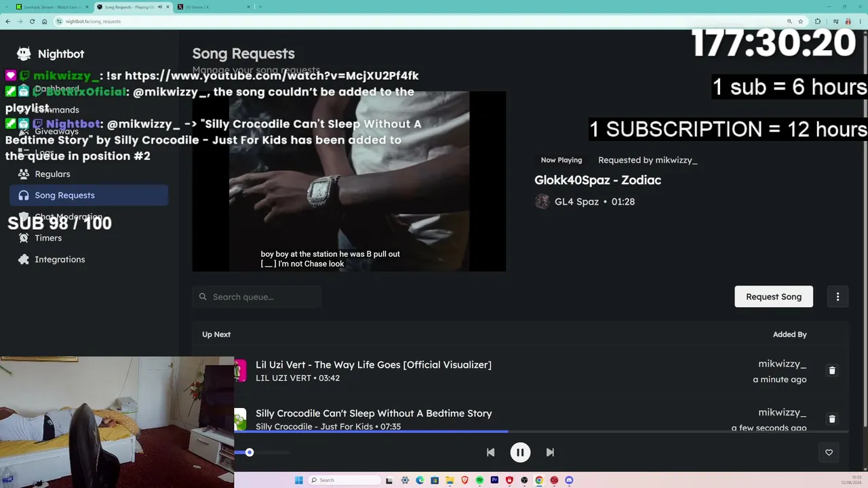
Task: Bookmark this page with the star icon
Action: (801, 21)
